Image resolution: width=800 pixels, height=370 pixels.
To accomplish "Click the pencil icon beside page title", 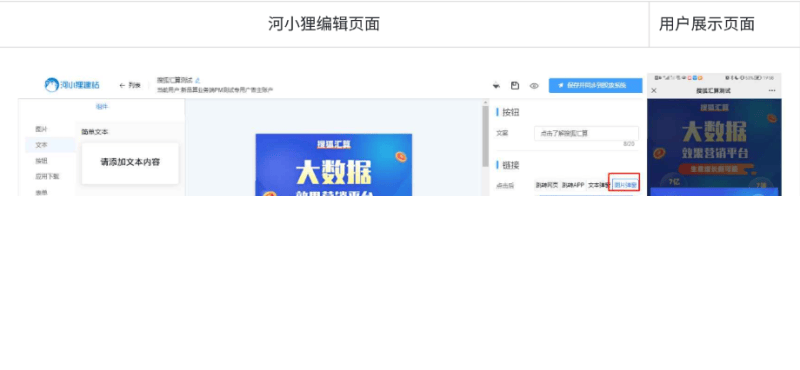I will tap(198, 80).
